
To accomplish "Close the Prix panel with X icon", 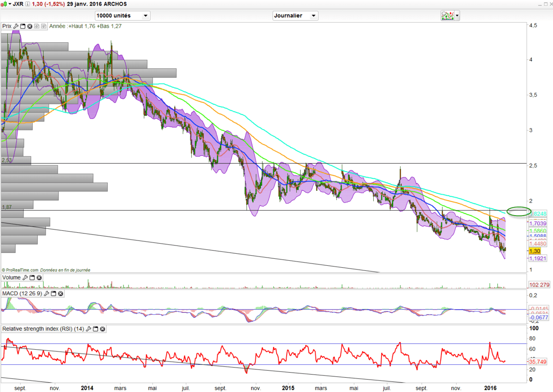I will (x=30, y=26).
